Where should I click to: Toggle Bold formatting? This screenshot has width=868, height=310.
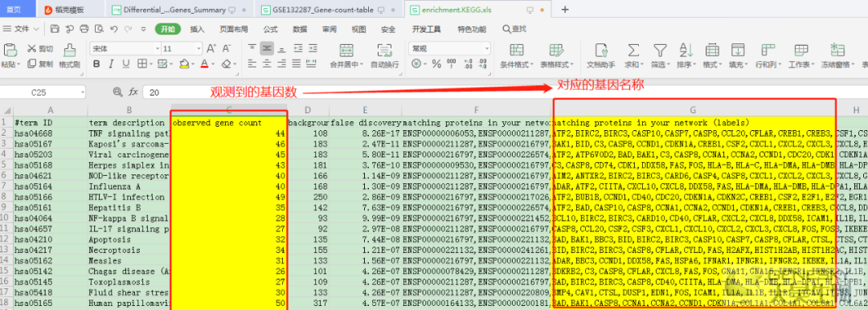[x=96, y=63]
